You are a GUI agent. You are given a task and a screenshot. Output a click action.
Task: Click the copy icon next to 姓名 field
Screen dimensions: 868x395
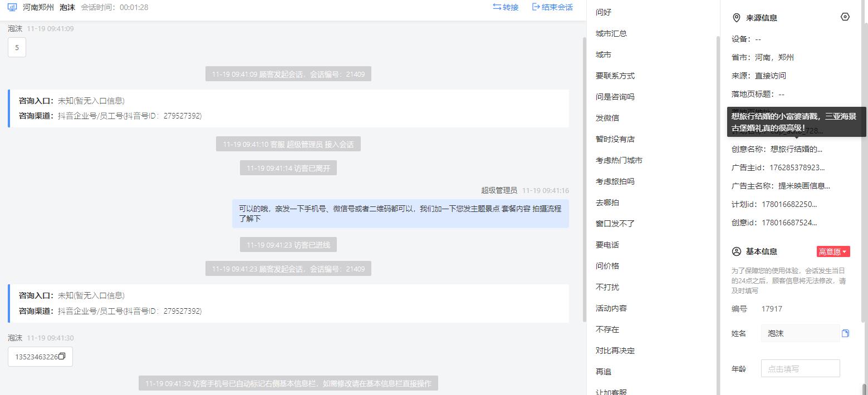pos(845,333)
